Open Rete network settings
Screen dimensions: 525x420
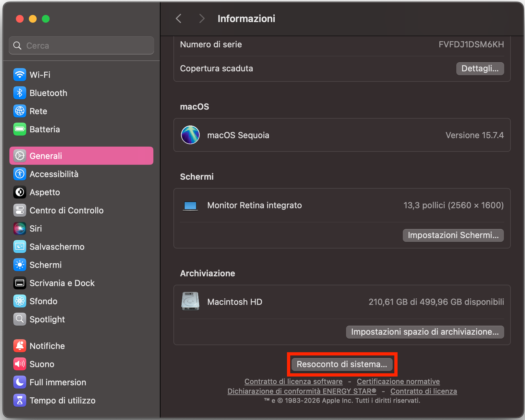pos(20,111)
